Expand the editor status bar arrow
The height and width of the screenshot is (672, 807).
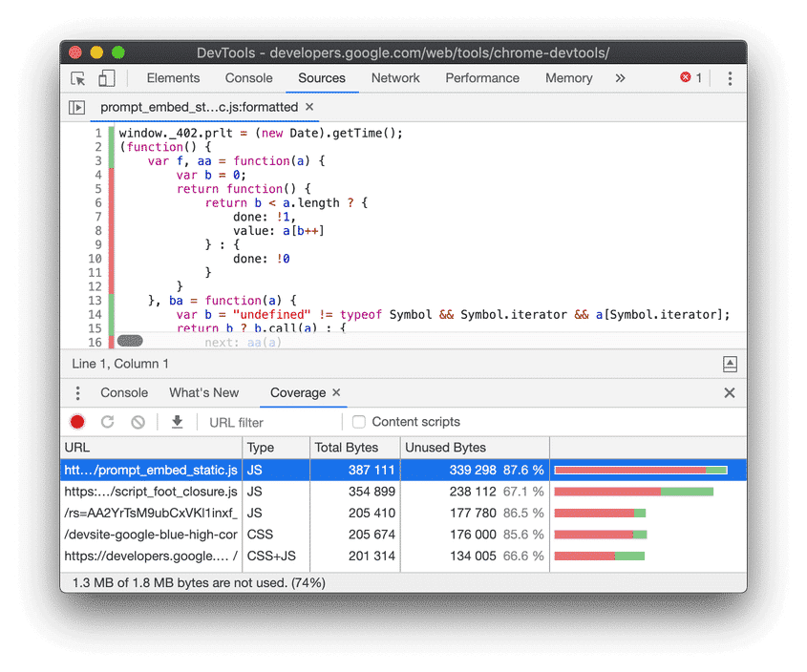click(730, 364)
